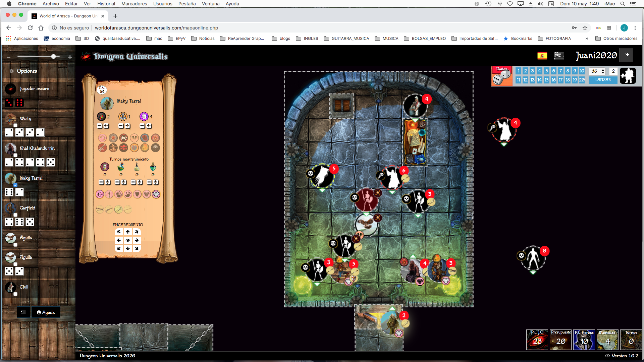Click the green potion maintenance icon
The image size is (644, 362).
[121, 167]
